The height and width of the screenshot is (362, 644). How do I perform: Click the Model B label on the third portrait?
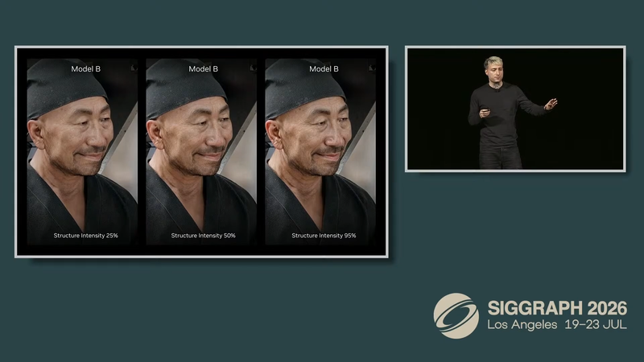coord(324,69)
